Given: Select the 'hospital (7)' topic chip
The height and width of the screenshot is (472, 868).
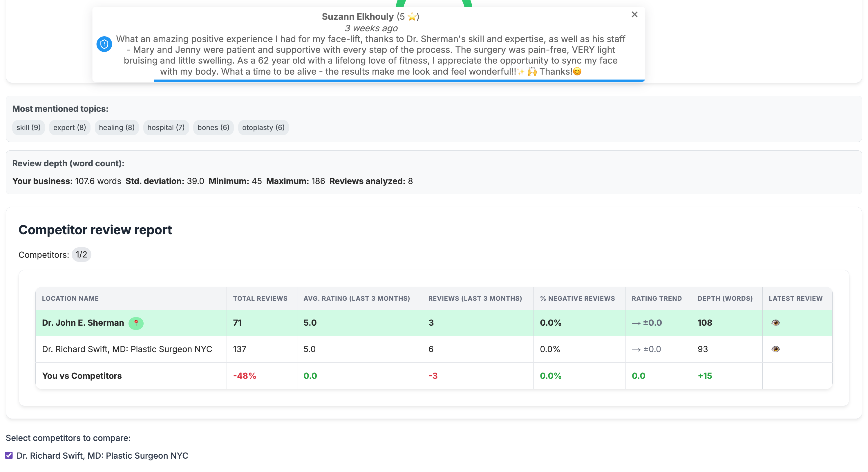Looking at the screenshot, I should 166,127.
